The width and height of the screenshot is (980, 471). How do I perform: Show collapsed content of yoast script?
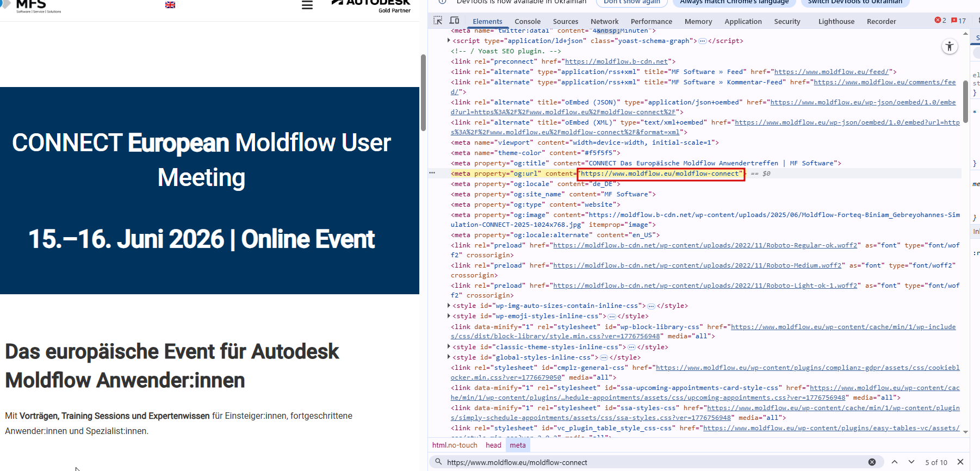coord(703,41)
